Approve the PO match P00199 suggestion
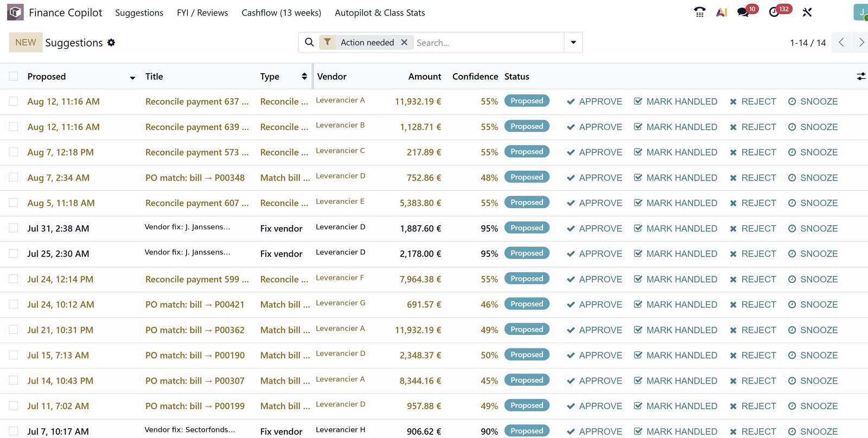Screen dimensions: 868x438 coord(595,406)
